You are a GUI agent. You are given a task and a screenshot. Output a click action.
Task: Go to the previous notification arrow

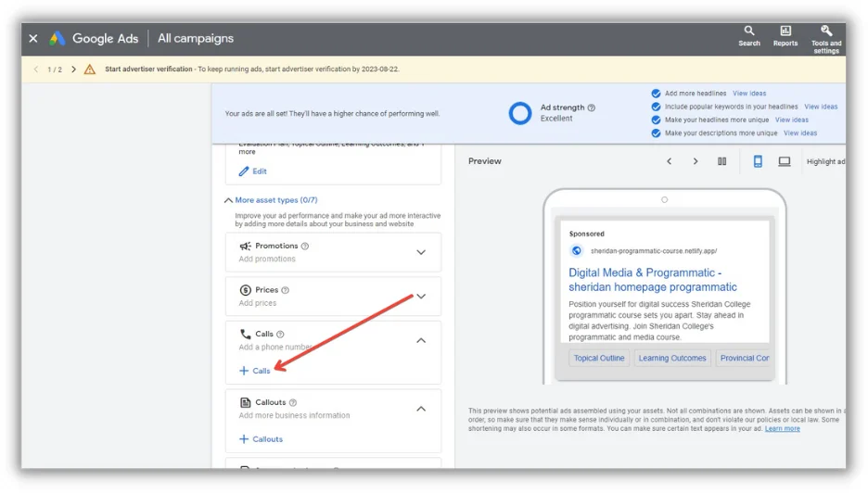pyautogui.click(x=36, y=70)
